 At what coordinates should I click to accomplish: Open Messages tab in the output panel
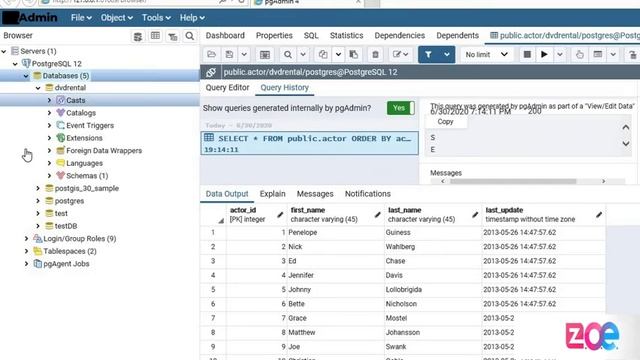tap(315, 194)
